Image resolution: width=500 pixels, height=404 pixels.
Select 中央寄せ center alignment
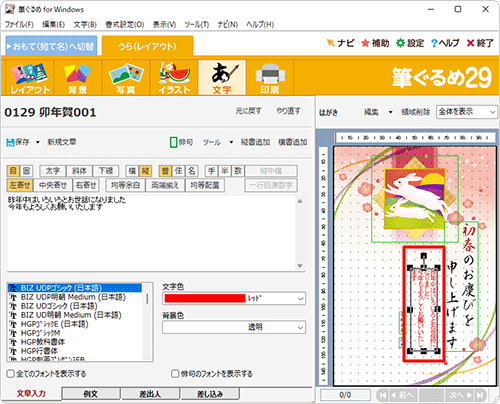point(53,185)
